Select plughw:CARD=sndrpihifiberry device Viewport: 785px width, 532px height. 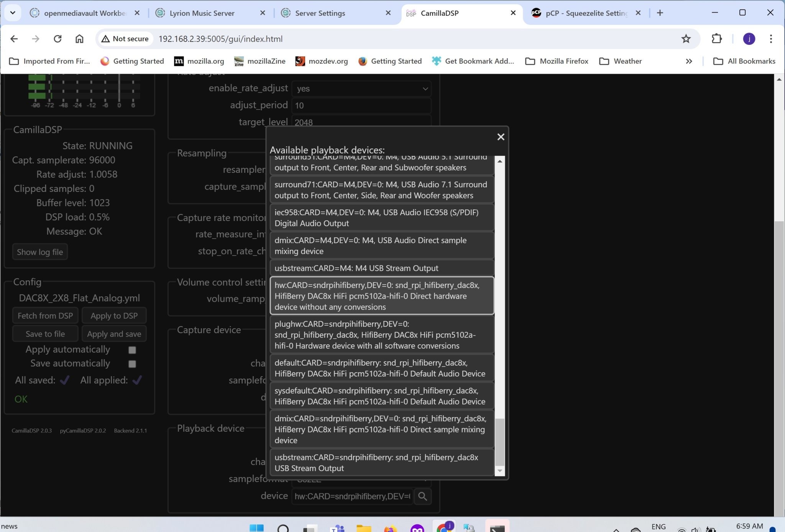click(x=382, y=335)
